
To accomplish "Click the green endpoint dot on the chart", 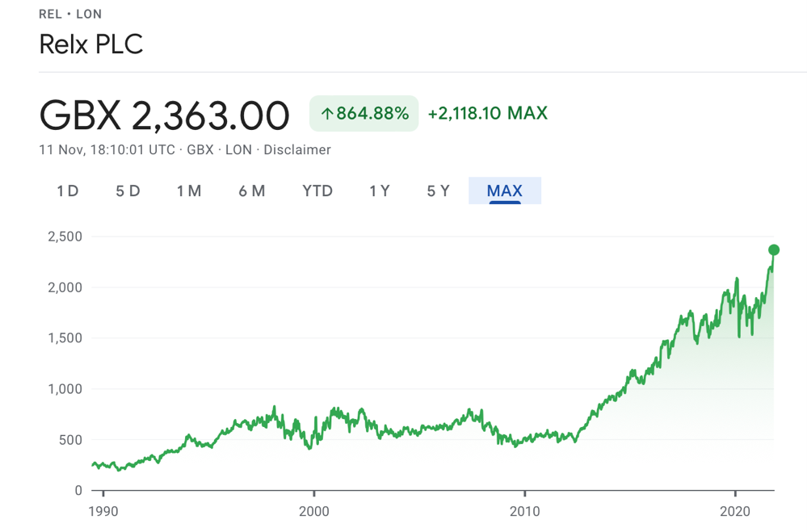I will 774,250.
